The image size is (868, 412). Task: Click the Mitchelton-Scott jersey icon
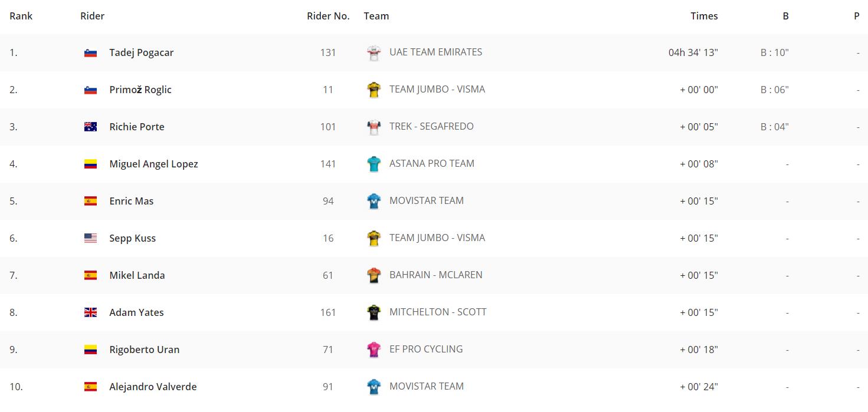374,313
